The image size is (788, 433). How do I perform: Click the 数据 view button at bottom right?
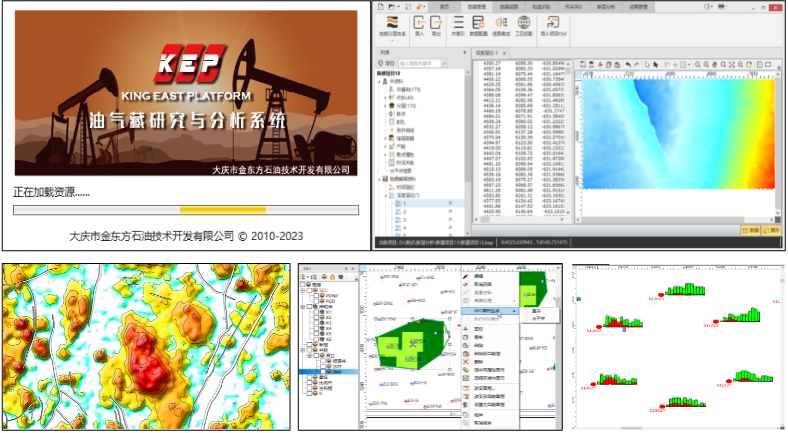click(x=750, y=230)
